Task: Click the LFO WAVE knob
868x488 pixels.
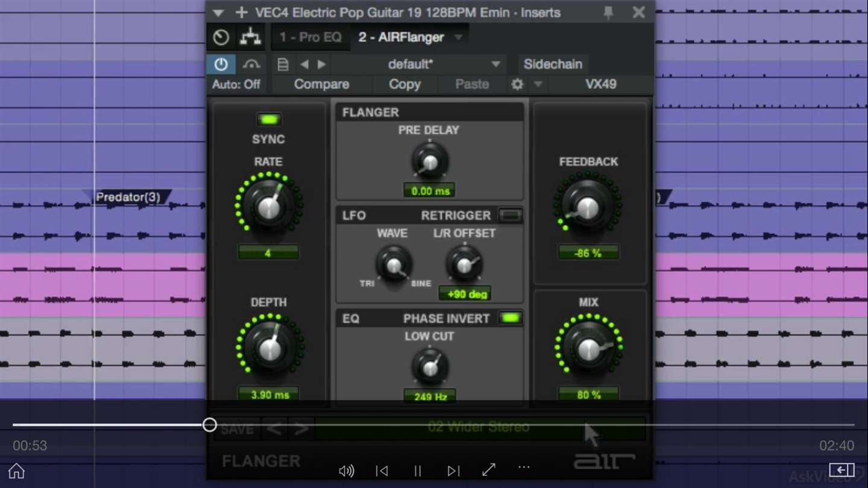Action: click(x=393, y=264)
